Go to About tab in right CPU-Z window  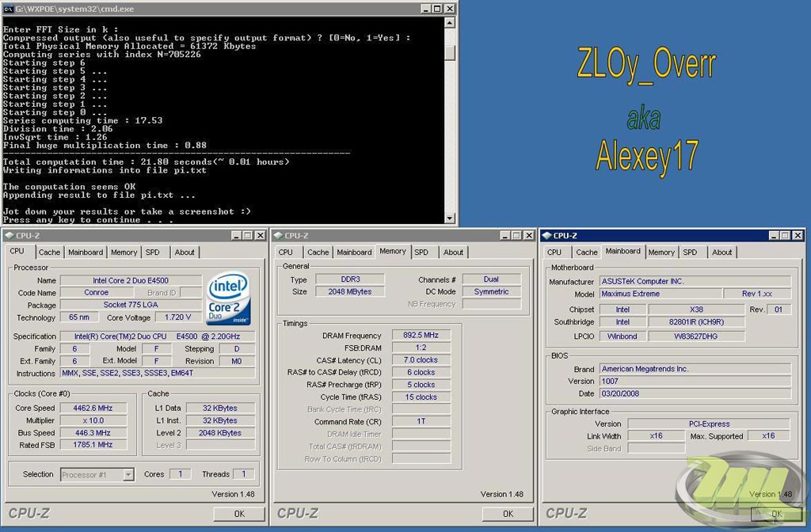[x=722, y=253]
